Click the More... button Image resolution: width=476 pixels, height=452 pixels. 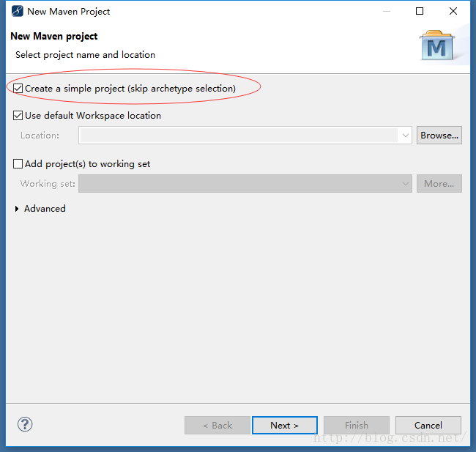tap(439, 184)
